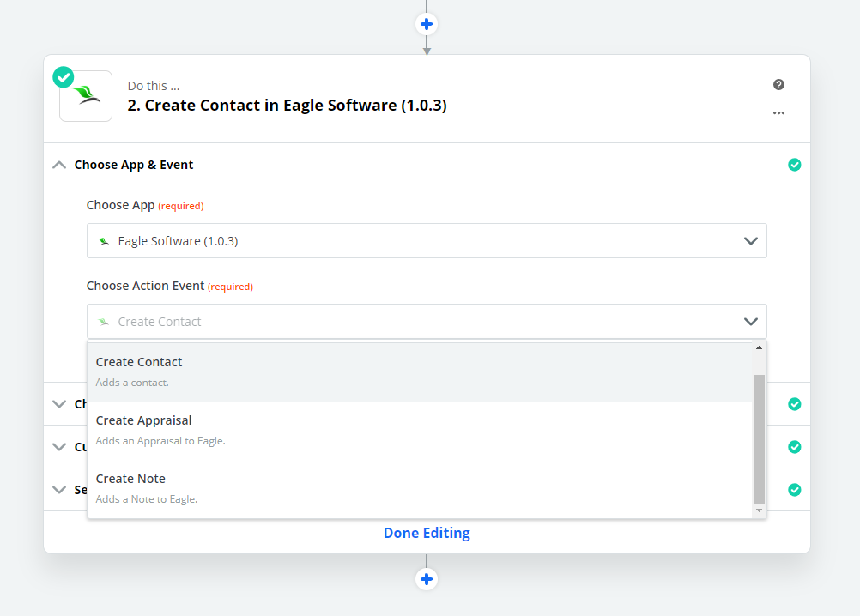860x616 pixels.
Task: Click the Done Editing link
Action: [x=427, y=533]
